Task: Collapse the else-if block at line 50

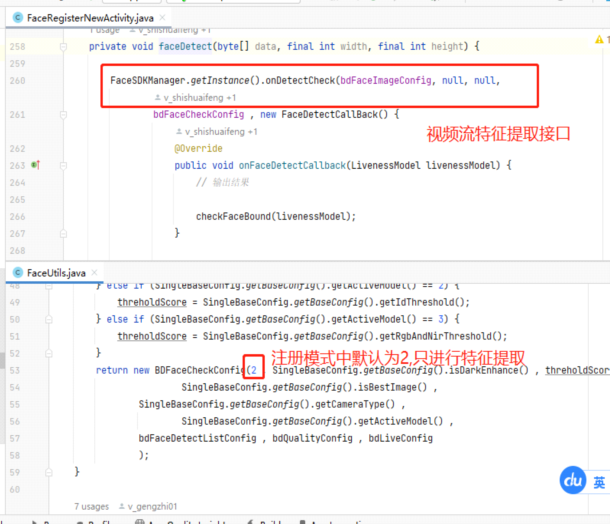Action: click(x=49, y=319)
